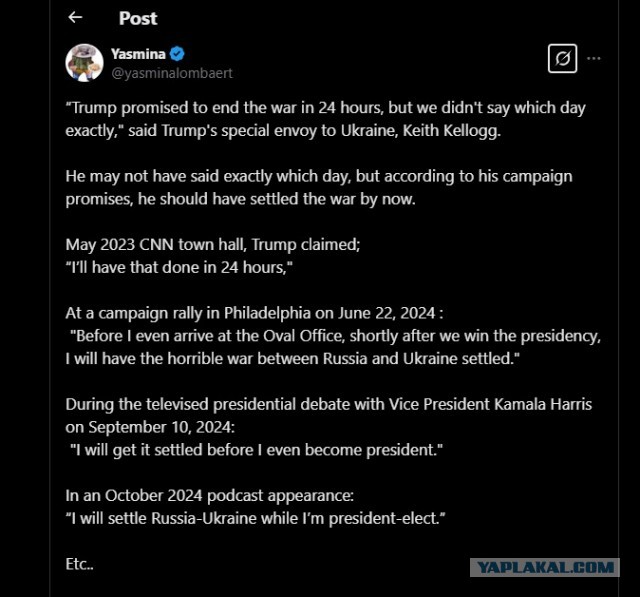The image size is (640, 597).
Task: Open the Grok explain-post icon
Action: pyautogui.click(x=563, y=59)
